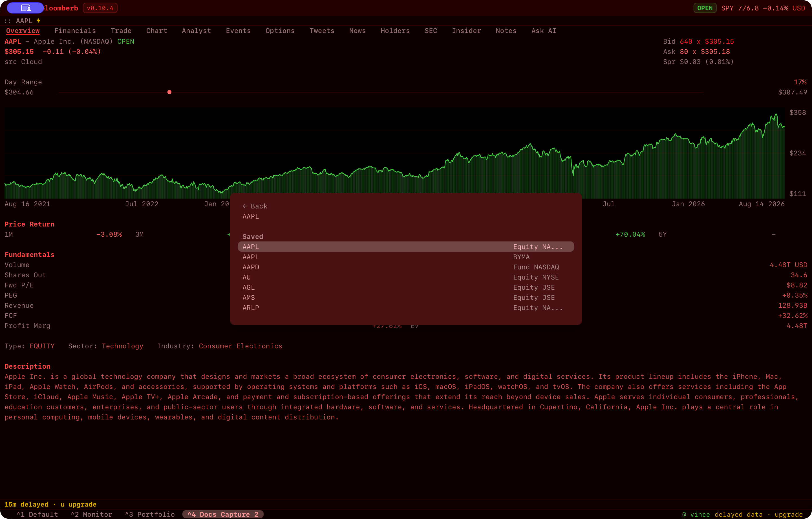Click the Bid price $305.15
Viewport: 812px width, 519px height.
point(719,41)
